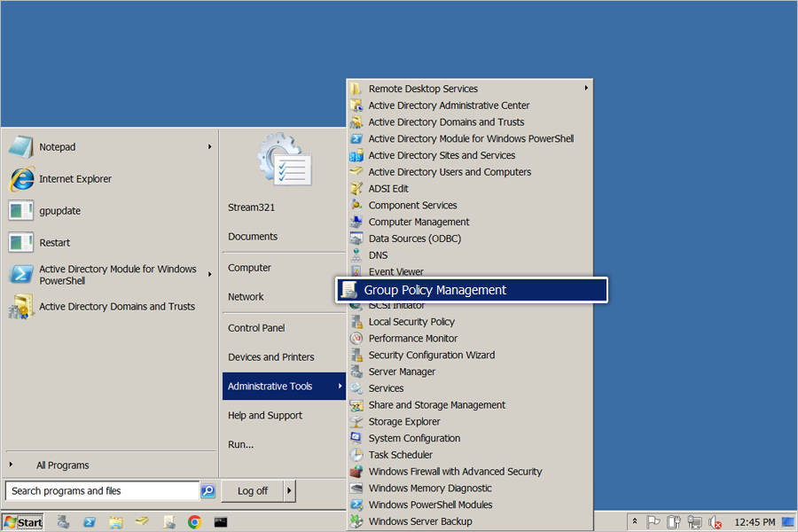Click the Restart shortcut
The width and height of the screenshot is (798, 532).
pos(54,242)
